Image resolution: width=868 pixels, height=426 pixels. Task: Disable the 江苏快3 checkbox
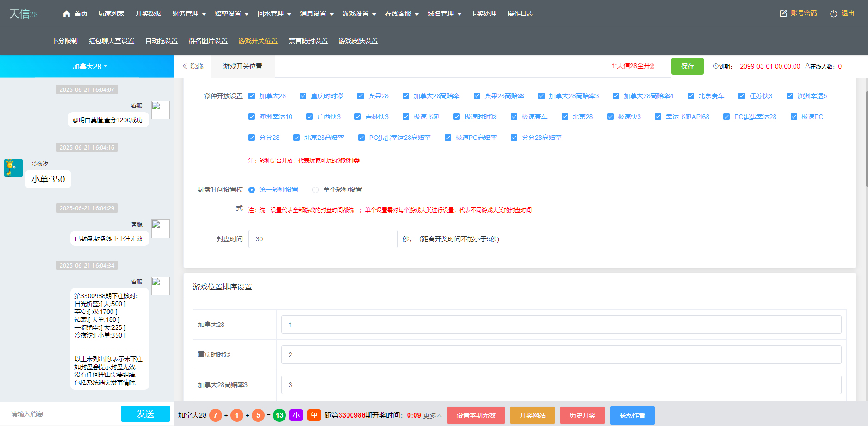tap(742, 96)
